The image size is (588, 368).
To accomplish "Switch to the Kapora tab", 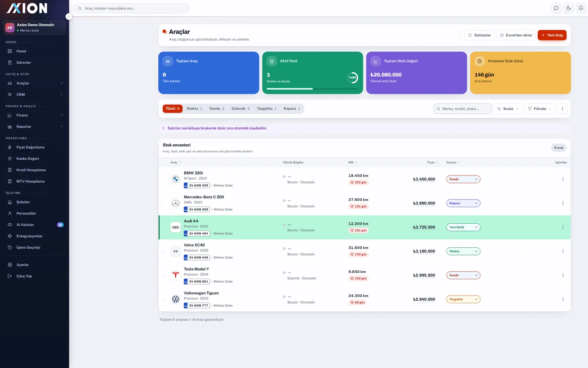I will tap(292, 109).
